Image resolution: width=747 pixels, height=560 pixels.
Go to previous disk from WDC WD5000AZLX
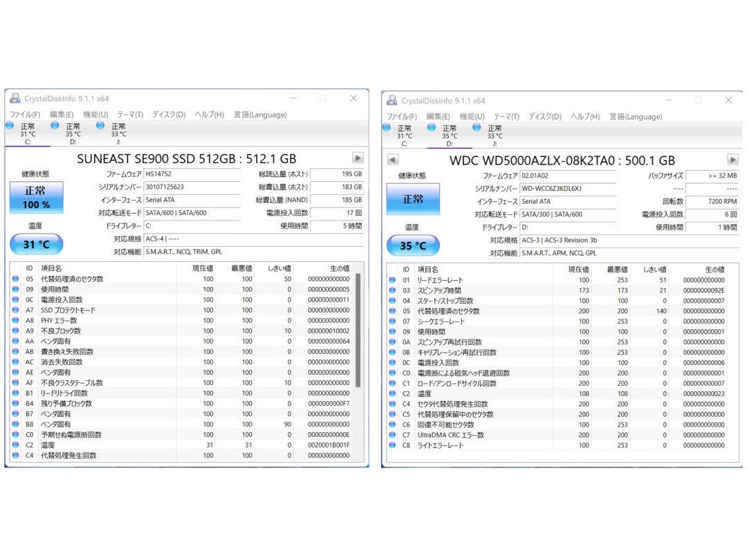click(393, 160)
